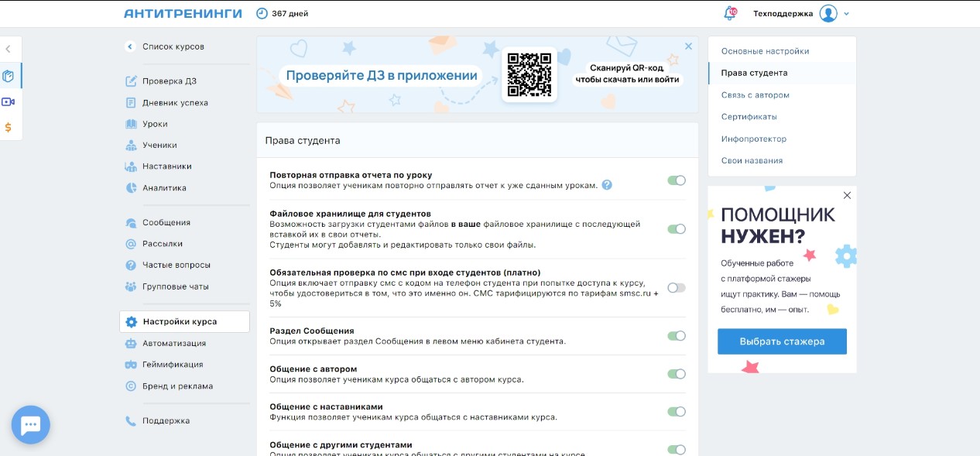
Task: Click the user avatar icon
Action: (x=828, y=13)
